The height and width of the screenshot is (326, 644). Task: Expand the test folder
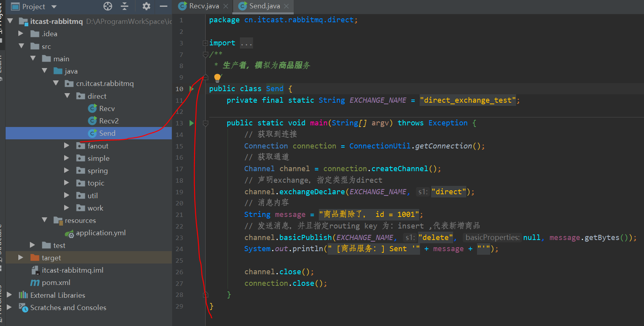(x=32, y=245)
